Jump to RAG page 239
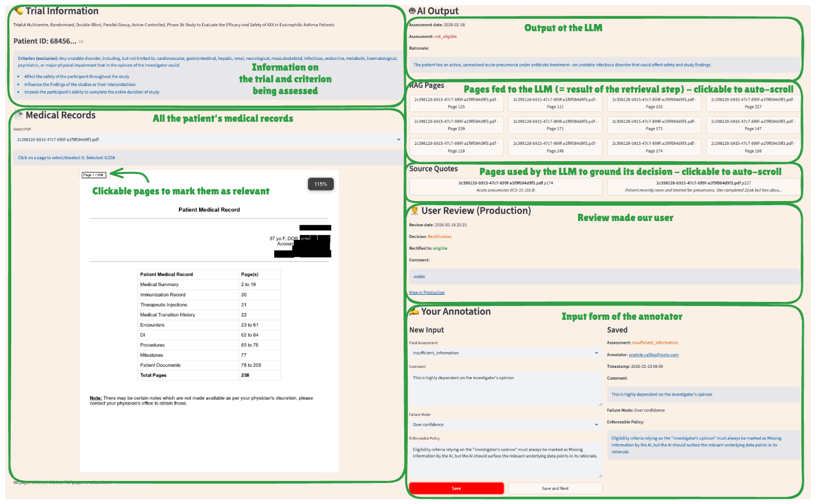816x504 pixels. [x=456, y=125]
